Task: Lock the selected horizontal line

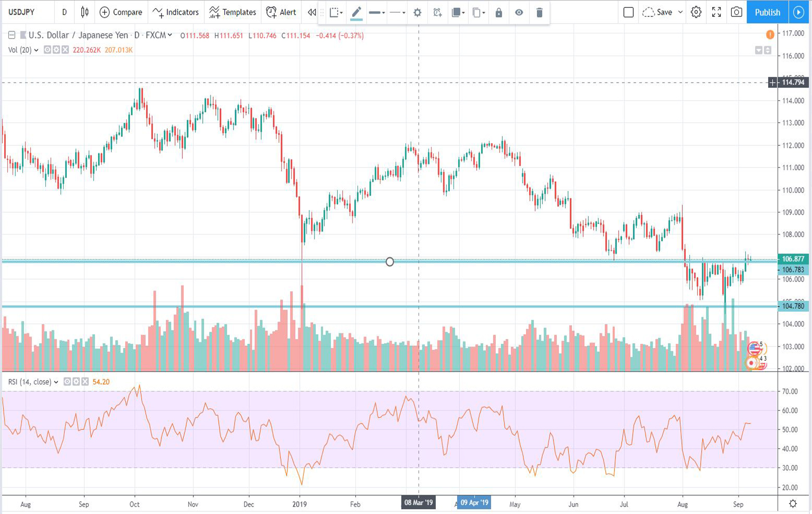Action: coord(498,13)
